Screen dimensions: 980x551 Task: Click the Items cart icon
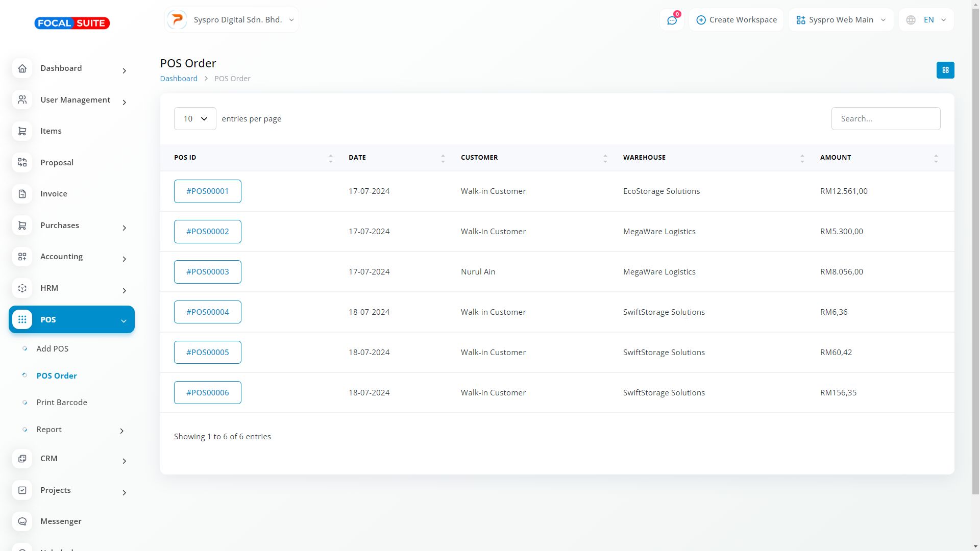tap(22, 131)
